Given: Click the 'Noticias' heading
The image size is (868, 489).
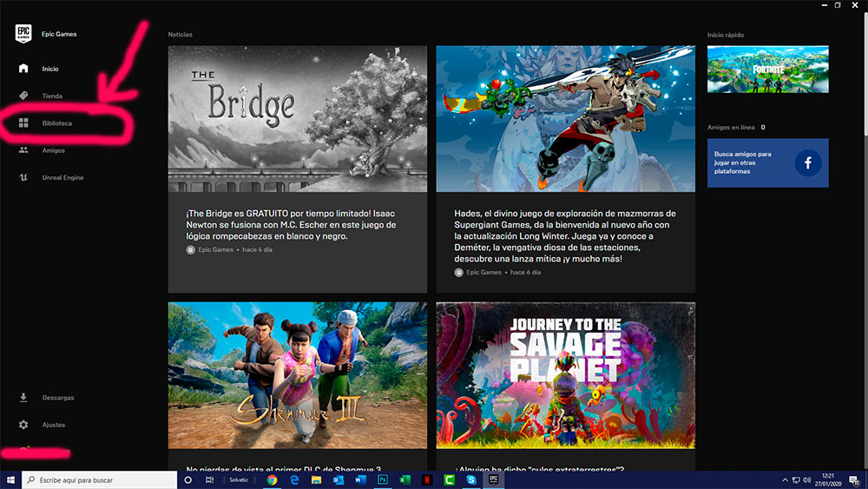Looking at the screenshot, I should tap(180, 35).
